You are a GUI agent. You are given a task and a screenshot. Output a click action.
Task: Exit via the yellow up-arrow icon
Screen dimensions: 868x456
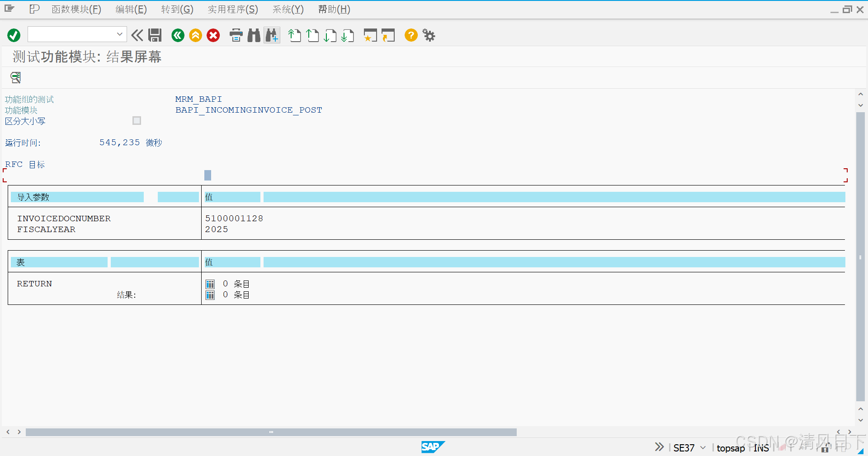click(195, 35)
